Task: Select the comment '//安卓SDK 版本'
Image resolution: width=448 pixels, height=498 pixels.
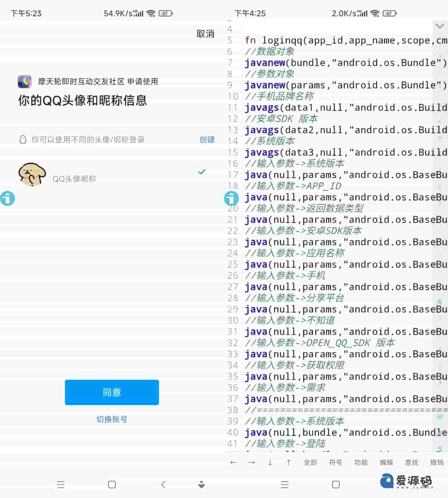Action: coord(281,119)
